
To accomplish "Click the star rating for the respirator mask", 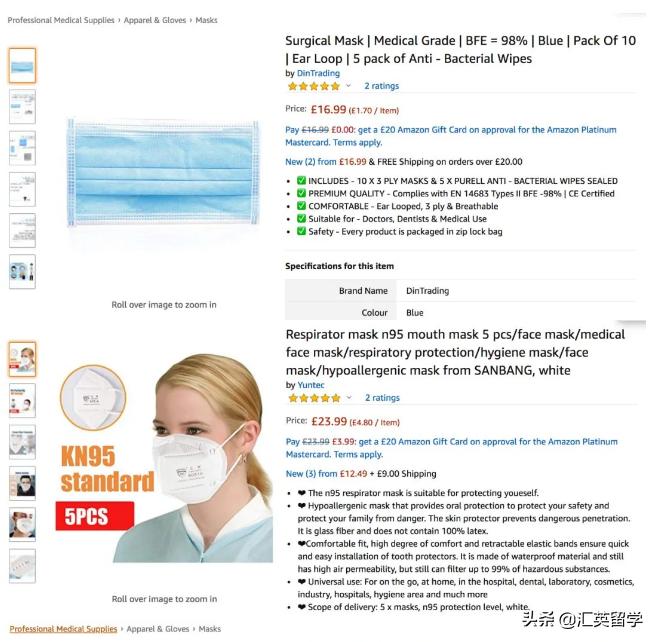I will click(x=314, y=398).
